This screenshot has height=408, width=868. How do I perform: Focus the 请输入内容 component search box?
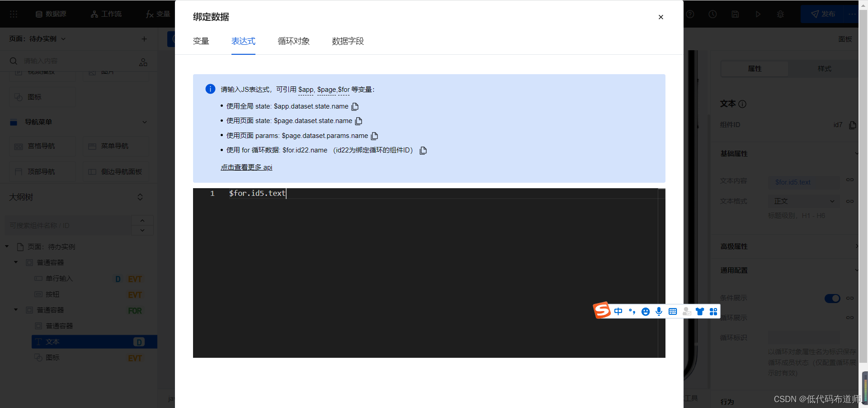(x=72, y=61)
